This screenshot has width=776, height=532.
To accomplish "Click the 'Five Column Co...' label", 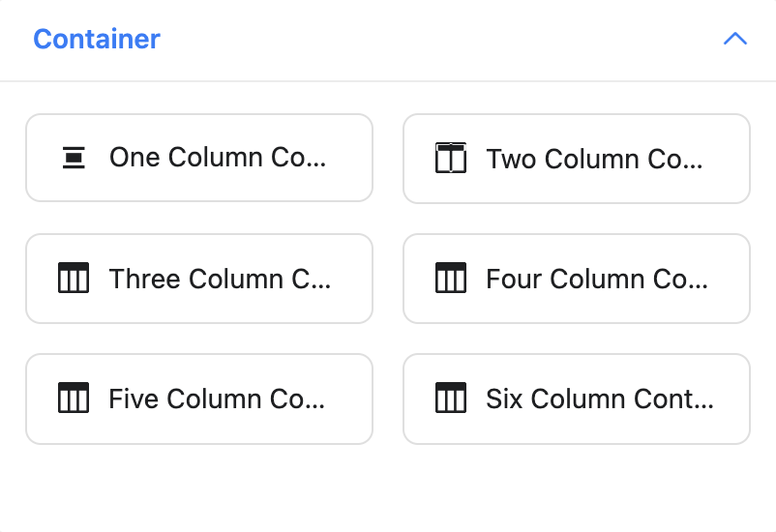I will coord(217,399).
